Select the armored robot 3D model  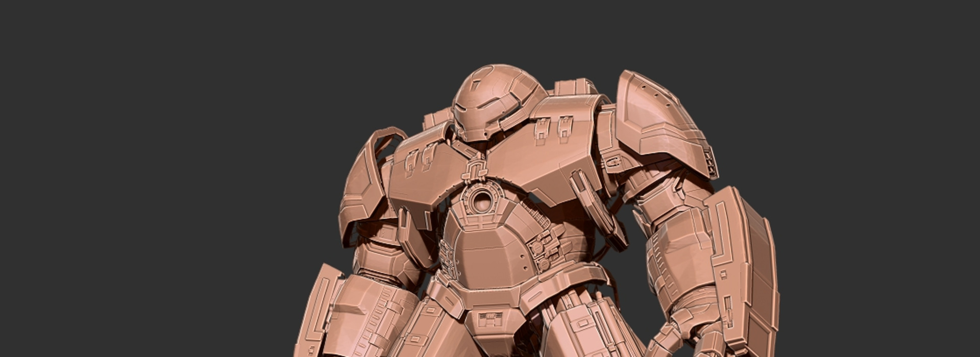[x=536, y=211]
